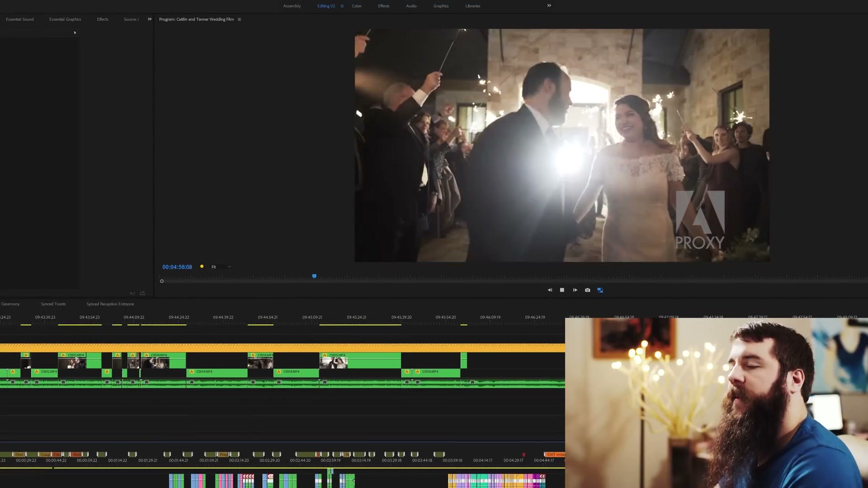This screenshot has width=868, height=488.
Task: Click the Program monitor video preview
Action: click(x=562, y=145)
